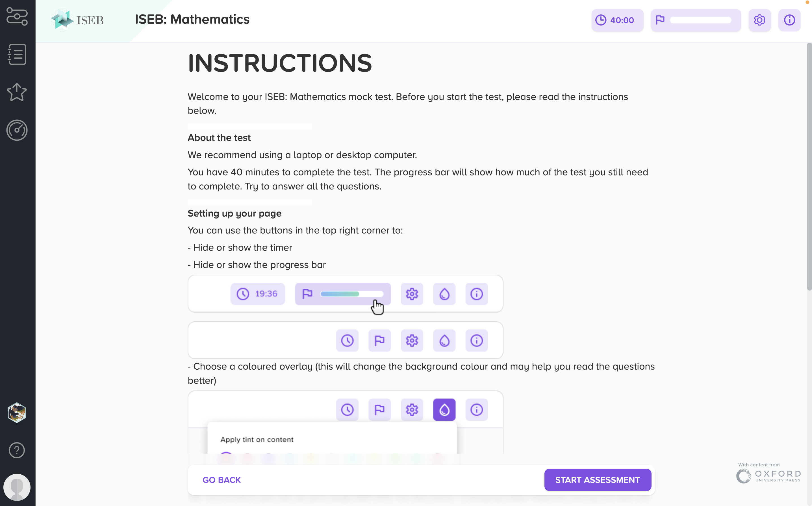Screen dimensions: 812x506
Task: Click the highlighted tint droplet in example image
Action: coord(444,410)
